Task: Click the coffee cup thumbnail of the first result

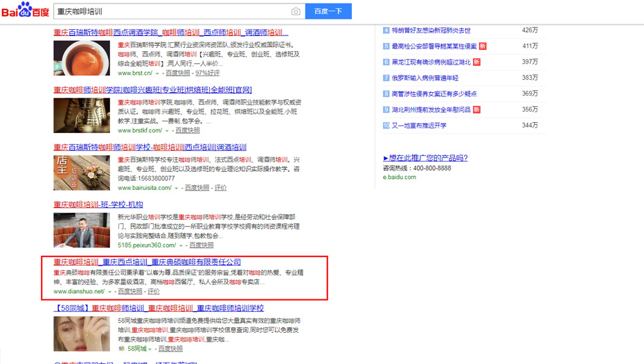Action: tap(82, 58)
